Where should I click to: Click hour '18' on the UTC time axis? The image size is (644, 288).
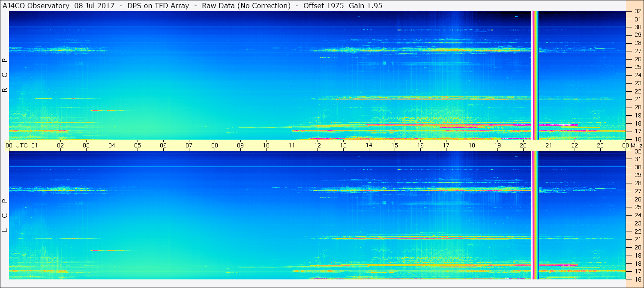click(x=472, y=145)
